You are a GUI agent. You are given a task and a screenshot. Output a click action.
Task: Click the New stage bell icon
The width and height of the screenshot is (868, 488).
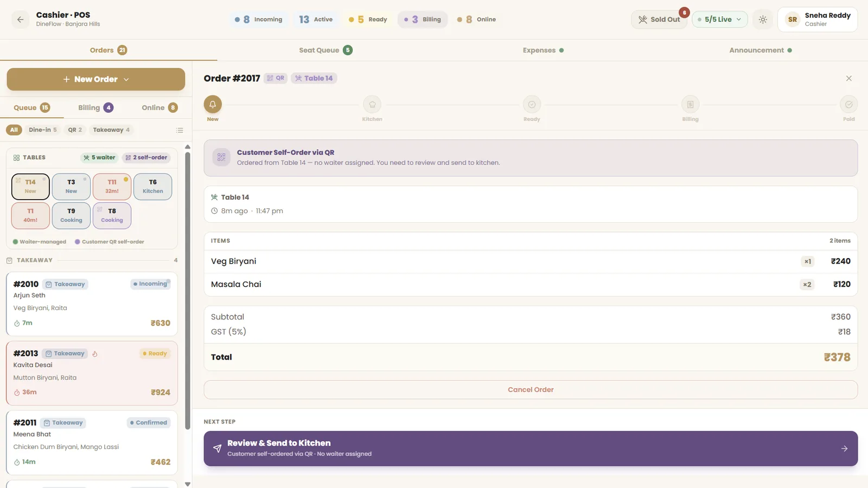pyautogui.click(x=213, y=104)
